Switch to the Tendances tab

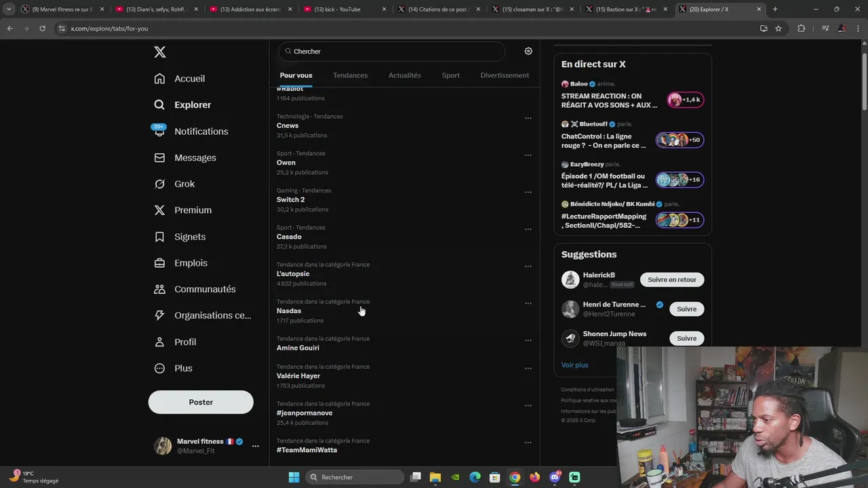(x=351, y=75)
